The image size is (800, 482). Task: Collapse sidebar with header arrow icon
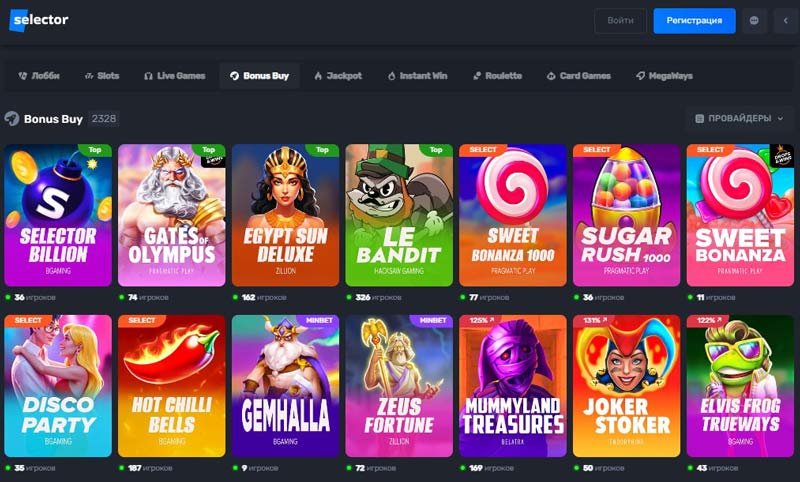pos(786,20)
